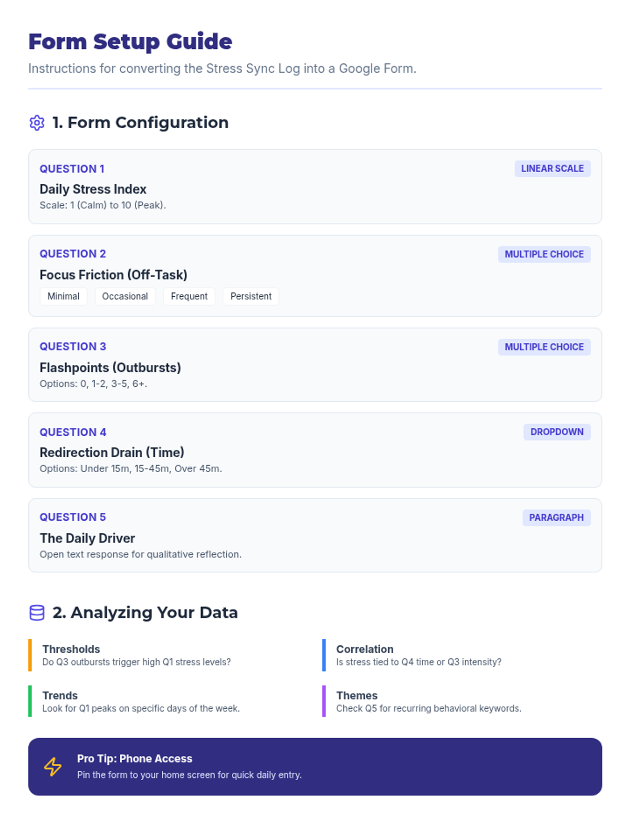Click the Dropdown badge on Question 4

pyautogui.click(x=556, y=432)
